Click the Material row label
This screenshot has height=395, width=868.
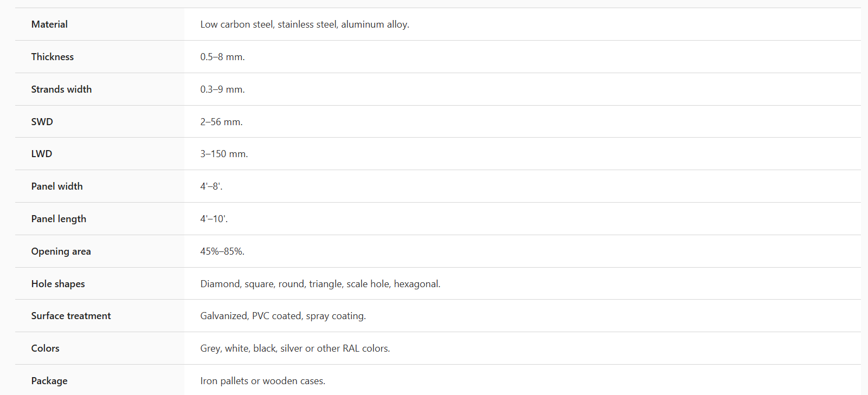[x=49, y=24]
